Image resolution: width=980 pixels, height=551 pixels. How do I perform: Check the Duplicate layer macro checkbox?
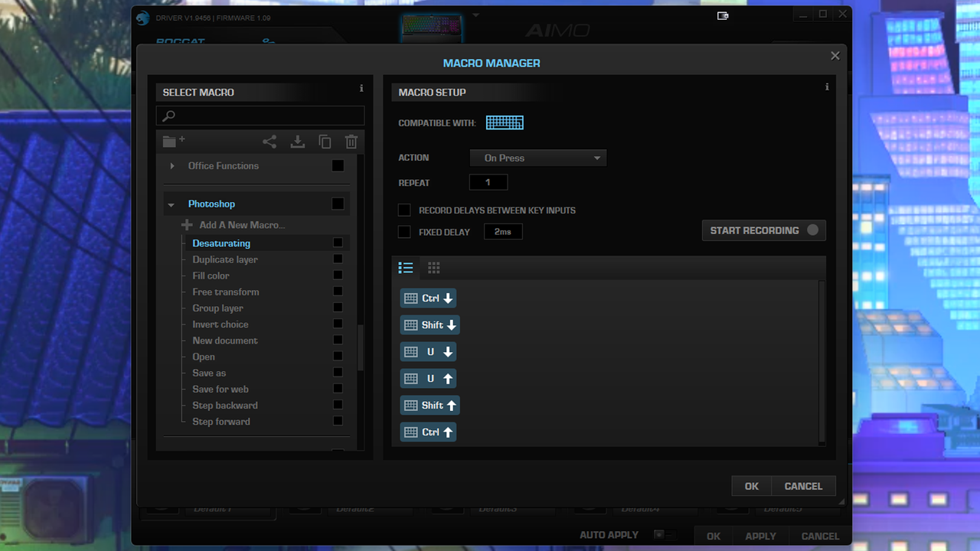(338, 259)
